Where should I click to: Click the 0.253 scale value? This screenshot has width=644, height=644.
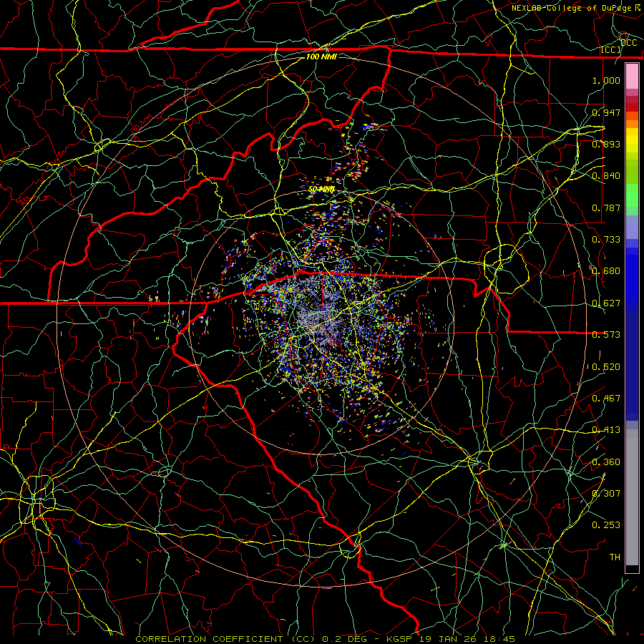tap(606, 525)
